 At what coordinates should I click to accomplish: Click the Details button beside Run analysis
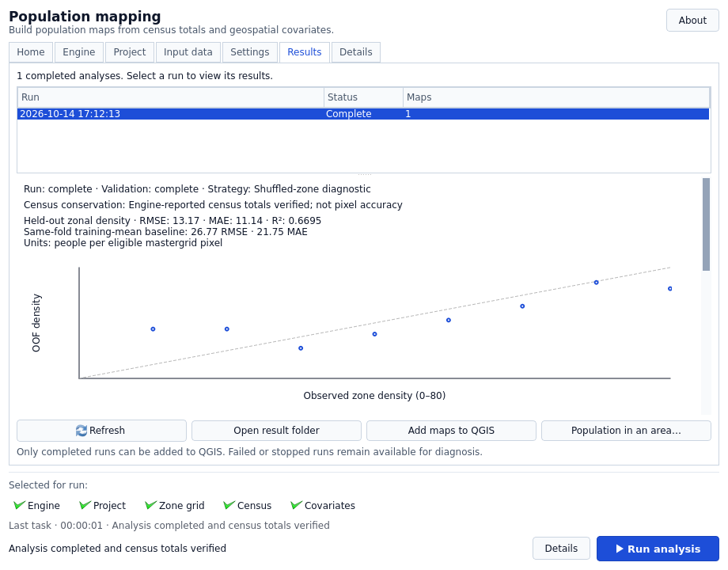[x=561, y=549]
